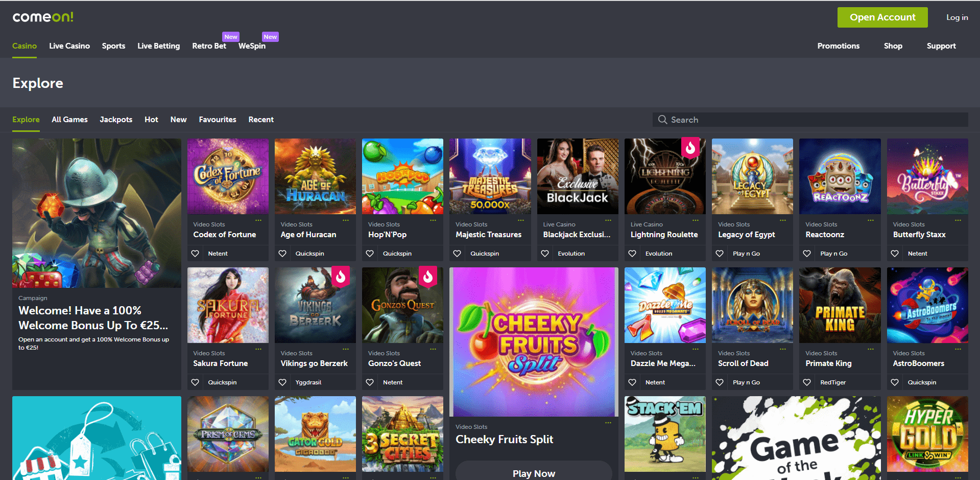Open three-dot menu for Blackjack Exclusive
Screen dimensions: 980x480
click(x=608, y=220)
